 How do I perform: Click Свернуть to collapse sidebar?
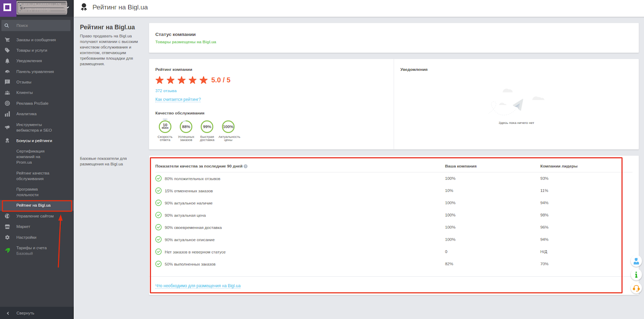(x=25, y=313)
